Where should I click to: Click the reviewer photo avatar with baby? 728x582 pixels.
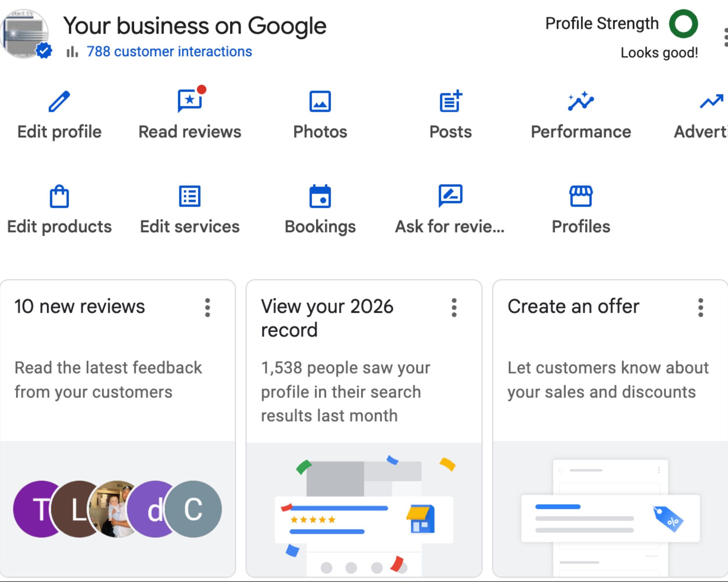click(x=109, y=509)
